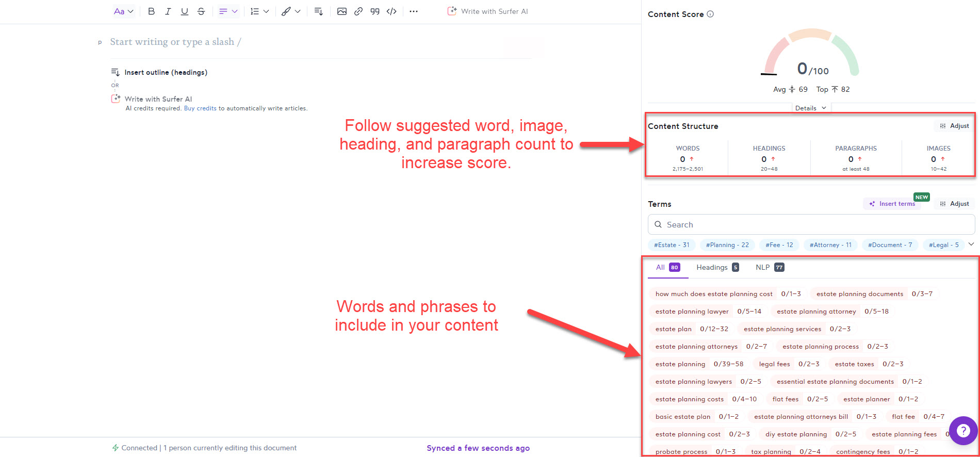Image resolution: width=980 pixels, height=457 pixels.
Task: Open the Aa text style dropdown
Action: (124, 11)
